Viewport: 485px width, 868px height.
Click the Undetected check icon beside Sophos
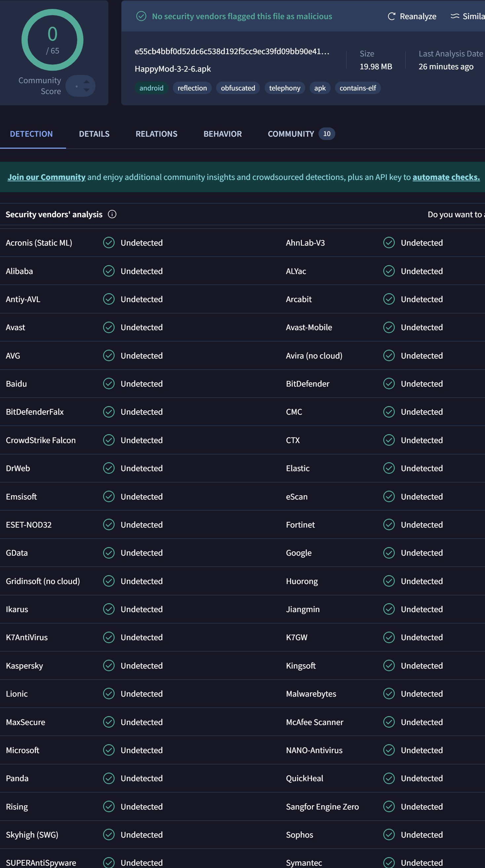click(389, 834)
